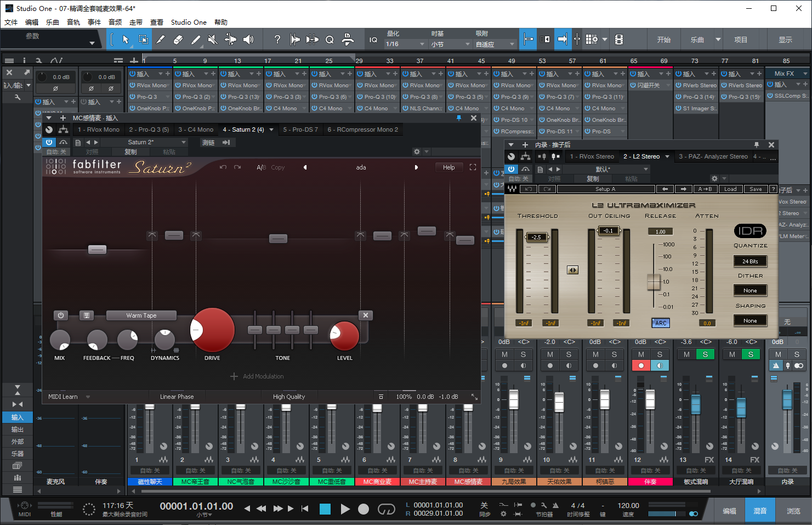The height and width of the screenshot is (525, 812).
Task: Toggle Saturn 2 band power button
Action: [61, 315]
